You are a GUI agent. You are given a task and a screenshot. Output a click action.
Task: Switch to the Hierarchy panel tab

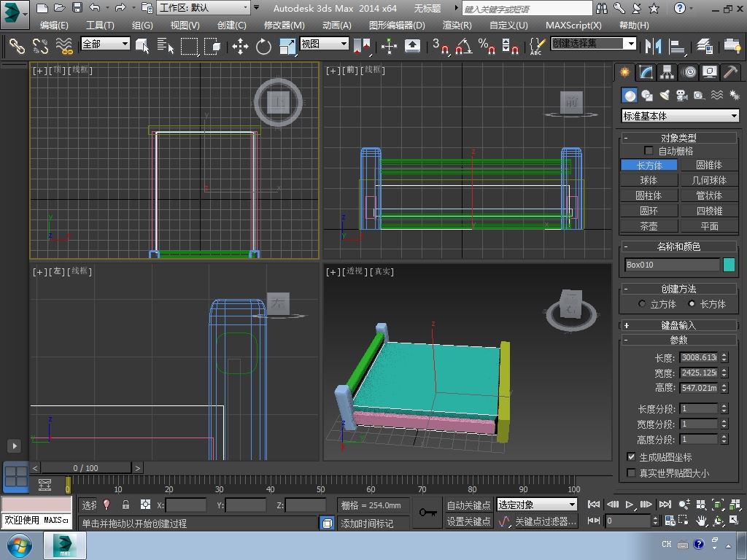(x=667, y=72)
